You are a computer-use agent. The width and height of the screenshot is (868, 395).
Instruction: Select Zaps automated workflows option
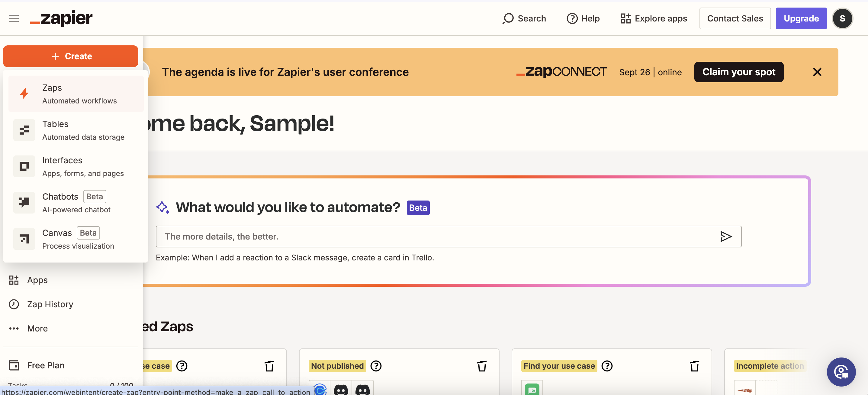tap(76, 94)
